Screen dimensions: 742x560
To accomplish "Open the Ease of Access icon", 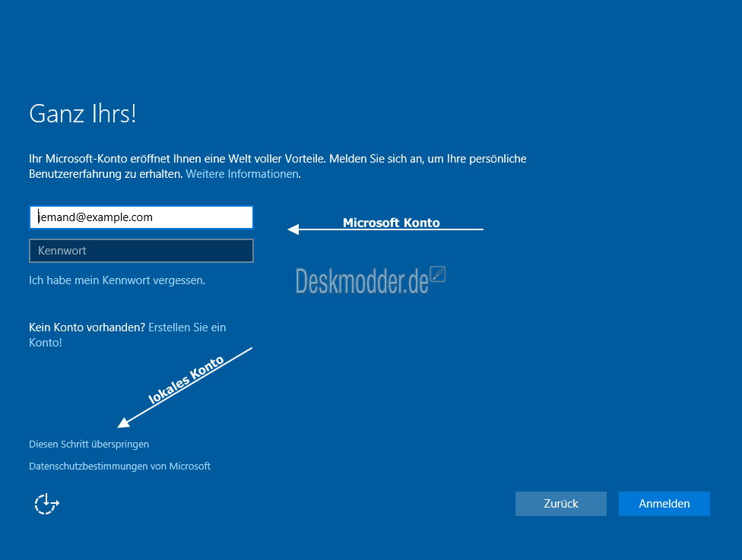I will [x=46, y=504].
